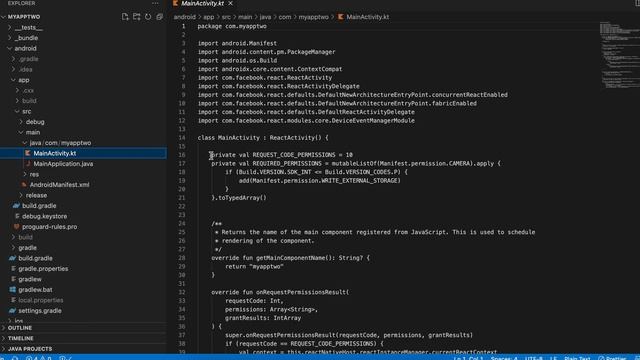Image resolution: width=640 pixels, height=360 pixels.
Task: Click class MainActivity declaration line
Action: click(263, 138)
